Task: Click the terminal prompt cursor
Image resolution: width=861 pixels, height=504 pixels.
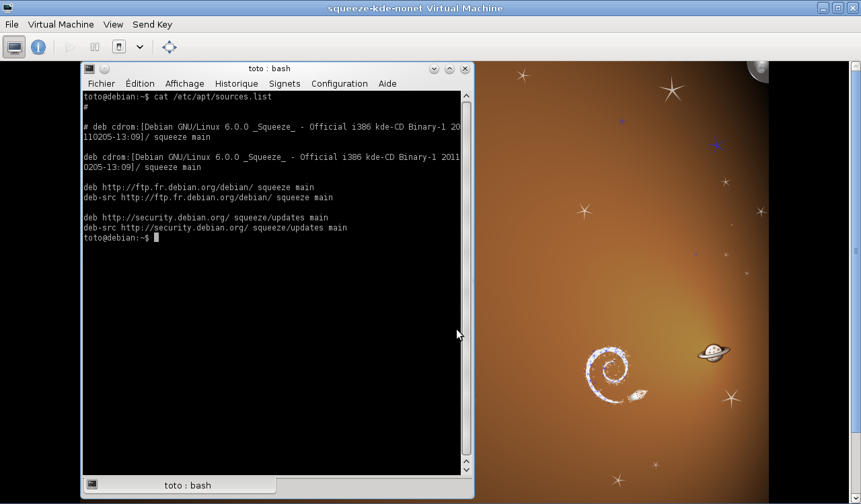Action: (156, 238)
